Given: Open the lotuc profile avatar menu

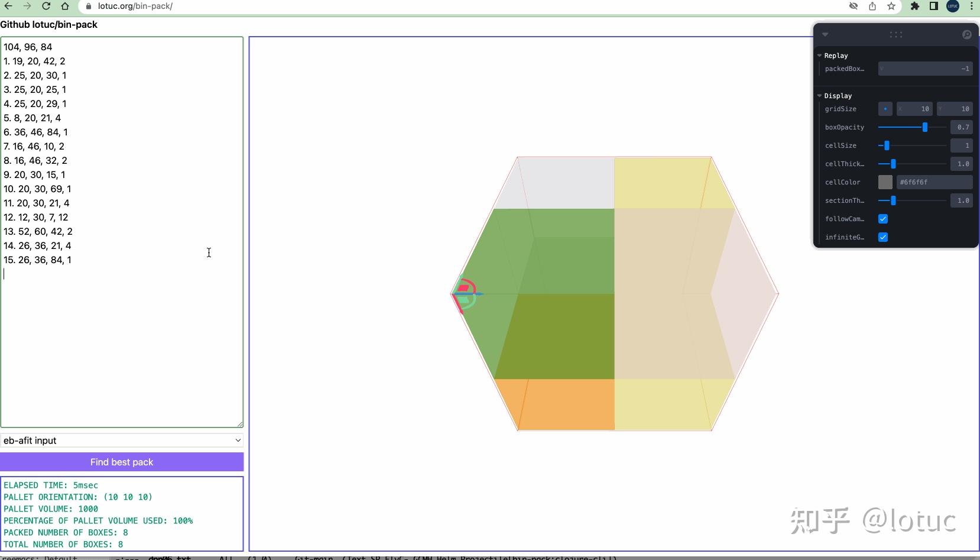Looking at the screenshot, I should pyautogui.click(x=953, y=7).
